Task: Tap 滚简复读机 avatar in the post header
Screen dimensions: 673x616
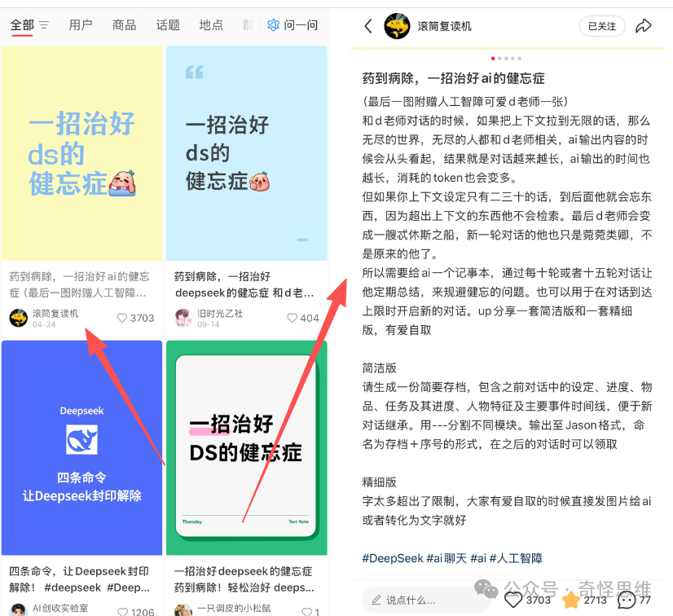Action: click(x=398, y=25)
